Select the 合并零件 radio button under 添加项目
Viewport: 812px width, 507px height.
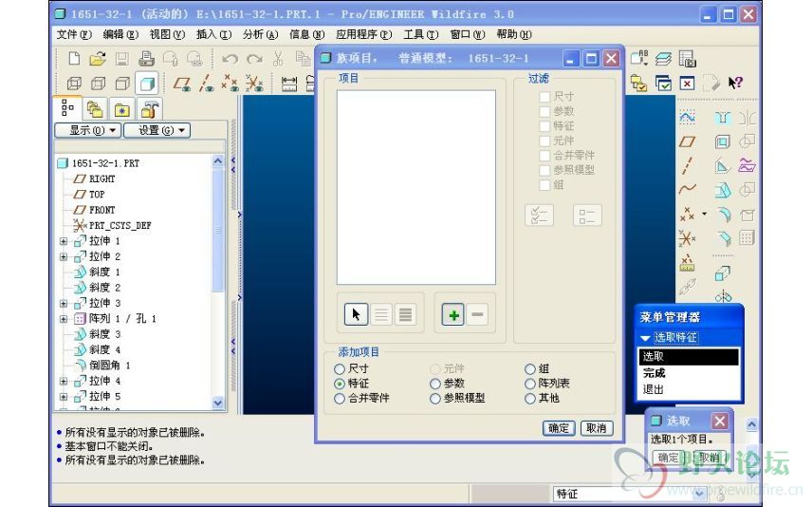coord(340,399)
